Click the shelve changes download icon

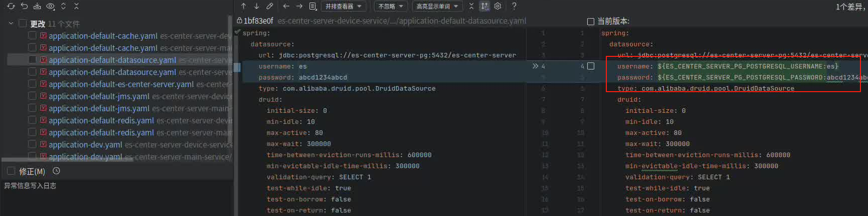tap(37, 7)
